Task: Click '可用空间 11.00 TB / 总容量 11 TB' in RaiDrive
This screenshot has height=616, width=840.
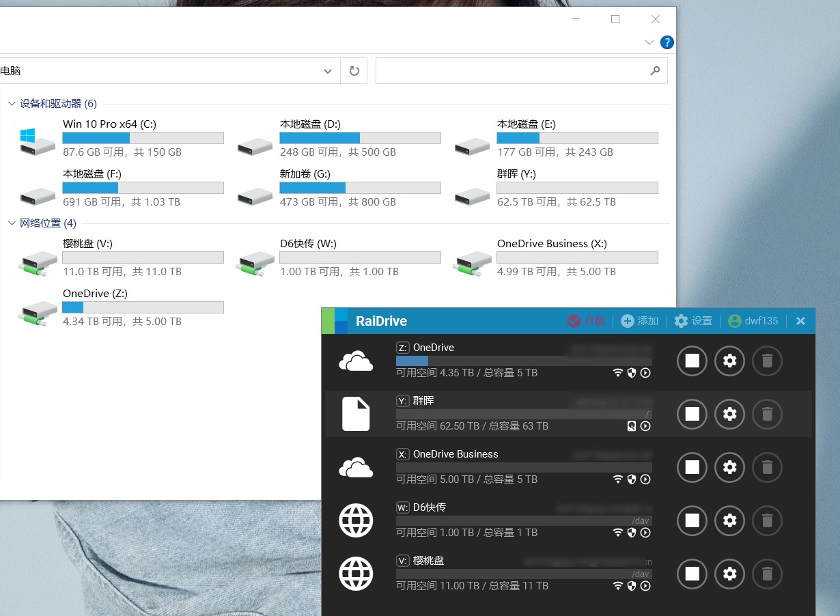Action: (x=473, y=586)
